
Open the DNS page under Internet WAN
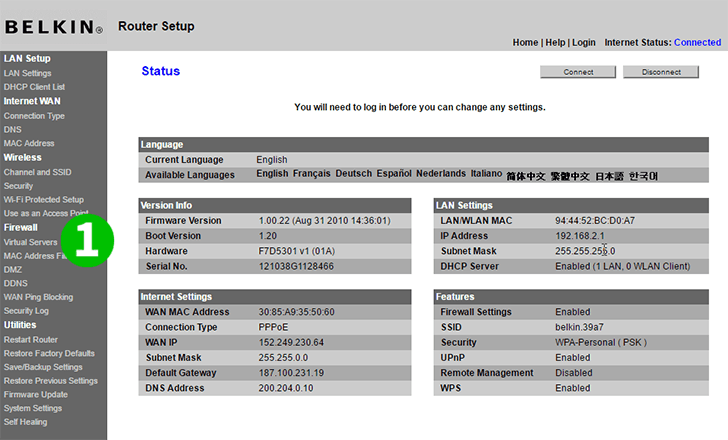(13, 129)
